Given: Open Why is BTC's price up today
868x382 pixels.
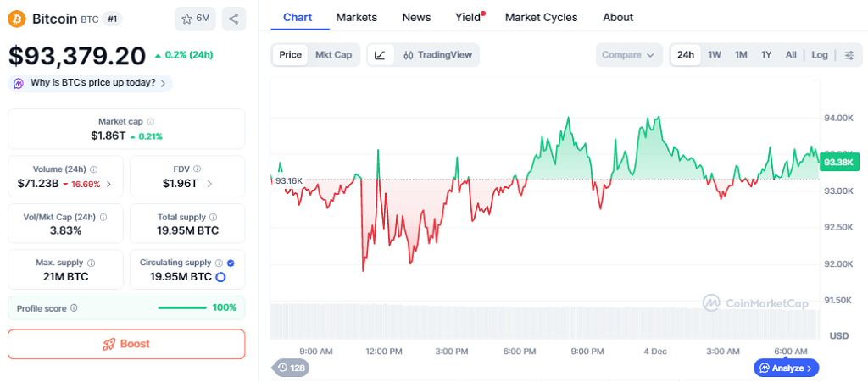Looking at the screenshot, I should click(90, 84).
